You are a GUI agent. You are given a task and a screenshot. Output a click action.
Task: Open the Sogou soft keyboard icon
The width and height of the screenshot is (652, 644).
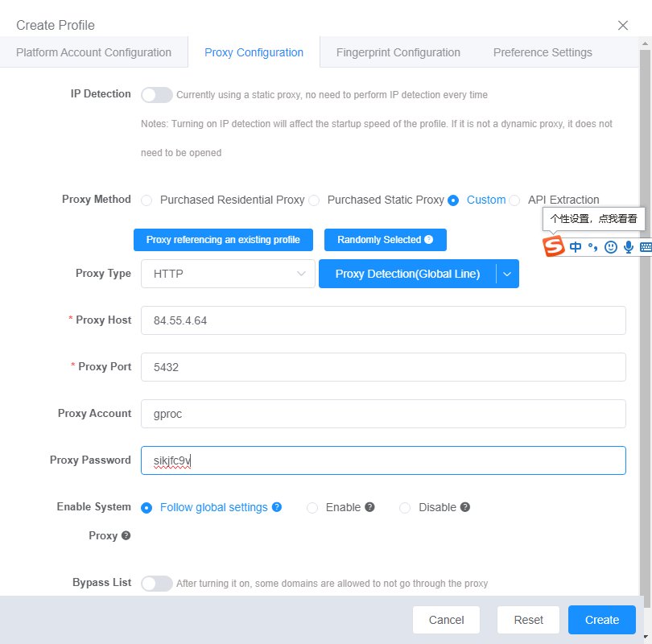tap(646, 247)
